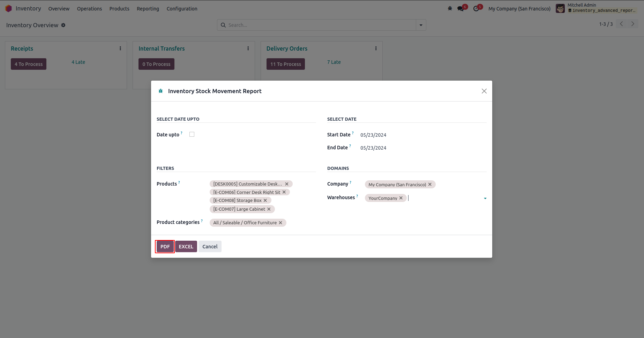
Task: Remove the My Company (San Francisco) tag
Action: pos(430,184)
